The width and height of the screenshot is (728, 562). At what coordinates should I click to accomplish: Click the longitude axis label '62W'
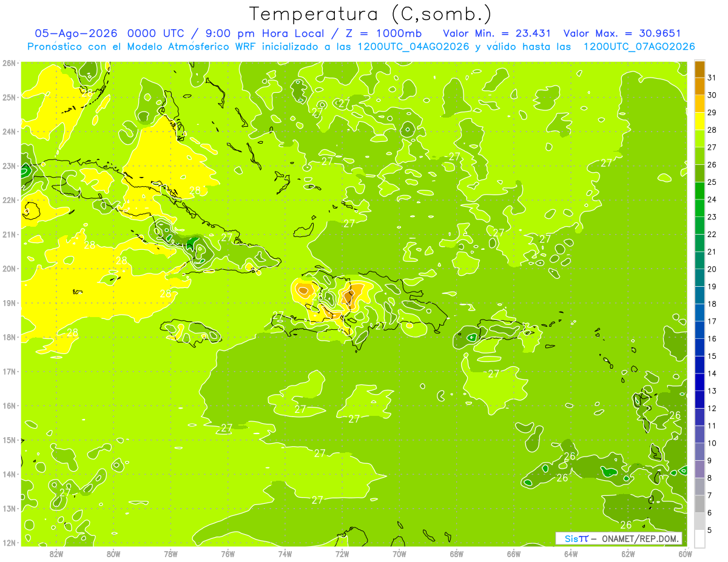(629, 554)
